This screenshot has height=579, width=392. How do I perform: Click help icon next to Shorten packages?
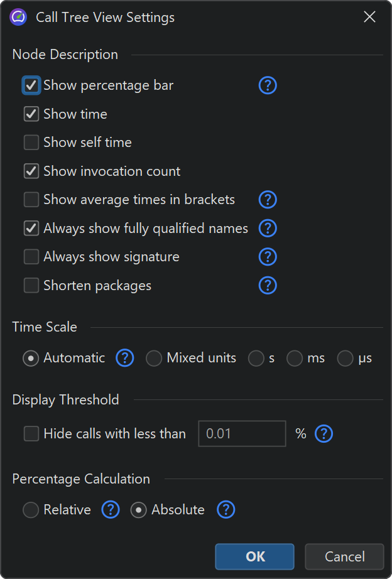tap(268, 286)
